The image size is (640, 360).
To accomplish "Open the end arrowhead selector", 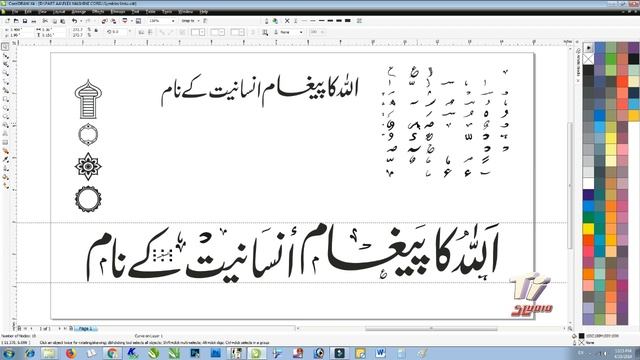I will tap(237, 32).
